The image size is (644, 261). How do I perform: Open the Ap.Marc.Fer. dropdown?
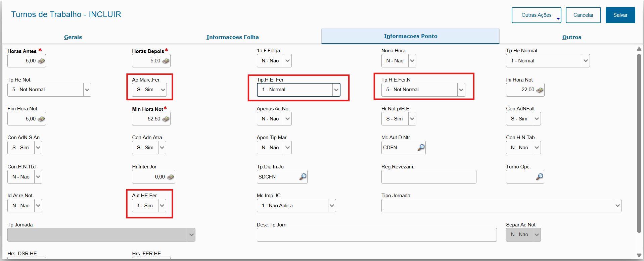click(163, 90)
